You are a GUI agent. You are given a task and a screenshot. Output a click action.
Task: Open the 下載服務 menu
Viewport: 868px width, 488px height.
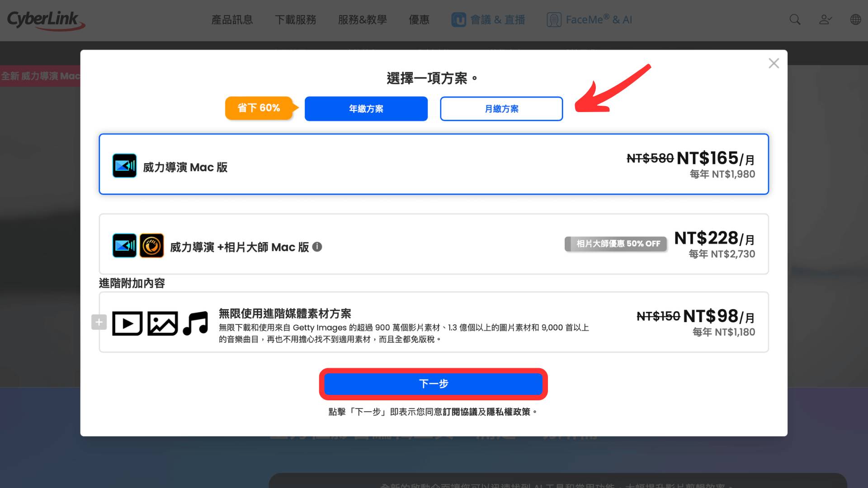coord(296,20)
